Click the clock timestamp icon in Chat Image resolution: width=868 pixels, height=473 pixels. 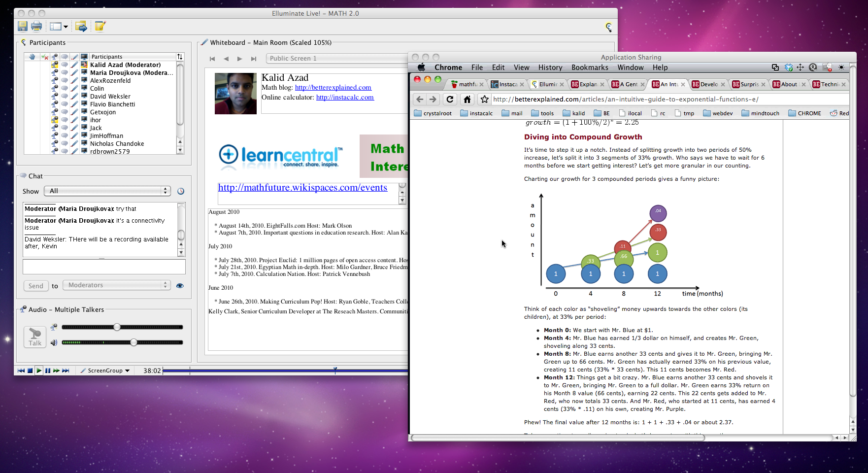pos(181,191)
